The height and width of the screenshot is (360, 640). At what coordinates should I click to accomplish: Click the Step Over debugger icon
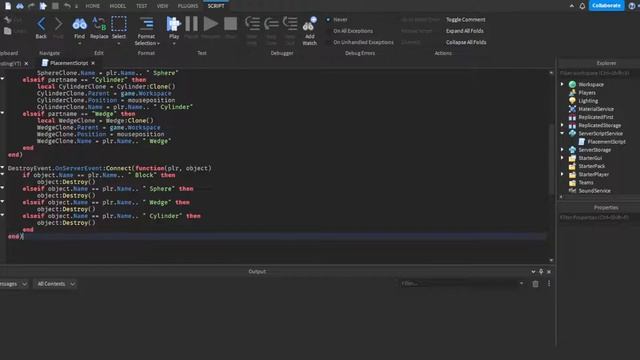pos(271,24)
